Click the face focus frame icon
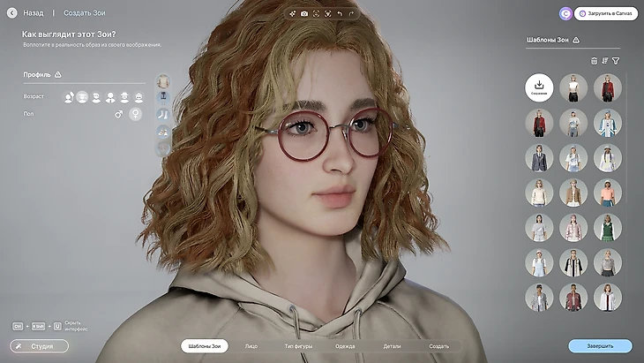The image size is (644, 363). (x=316, y=13)
